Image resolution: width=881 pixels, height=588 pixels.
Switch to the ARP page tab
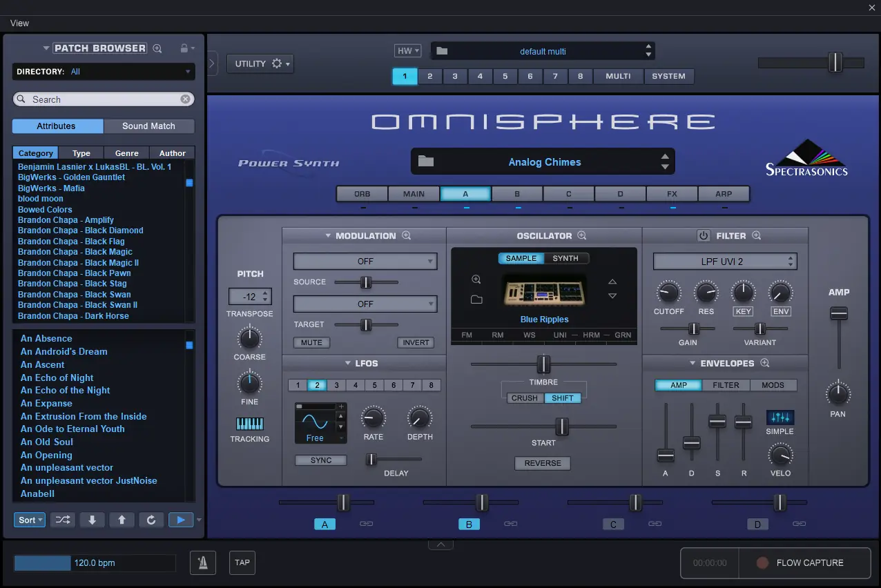pos(724,194)
